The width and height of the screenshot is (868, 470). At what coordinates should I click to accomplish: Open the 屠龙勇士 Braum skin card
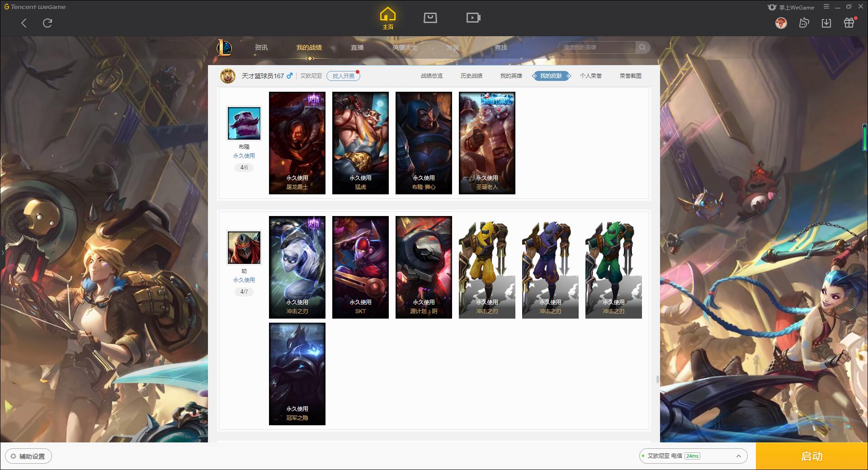pyautogui.click(x=297, y=143)
